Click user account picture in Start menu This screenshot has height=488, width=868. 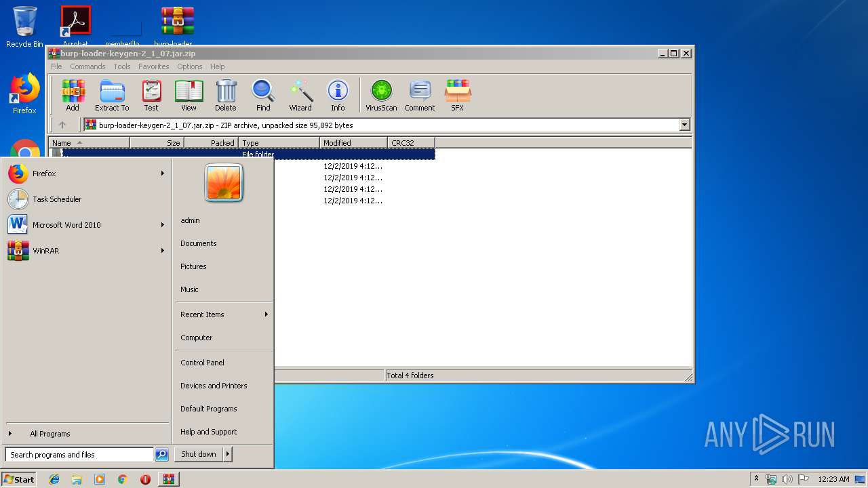pyautogui.click(x=224, y=183)
